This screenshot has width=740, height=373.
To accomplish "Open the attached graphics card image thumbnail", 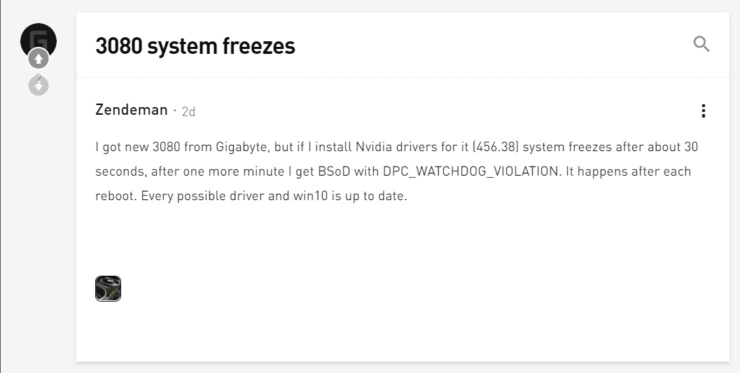I will pos(108,288).
